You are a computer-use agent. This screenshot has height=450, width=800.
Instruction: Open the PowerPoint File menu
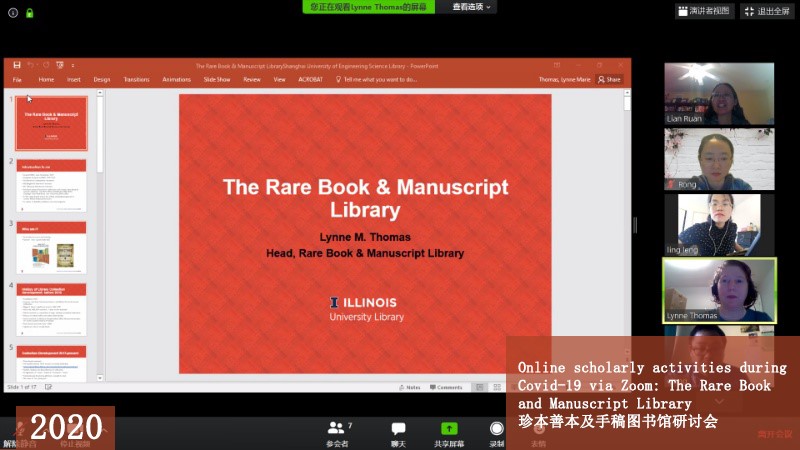[17, 79]
